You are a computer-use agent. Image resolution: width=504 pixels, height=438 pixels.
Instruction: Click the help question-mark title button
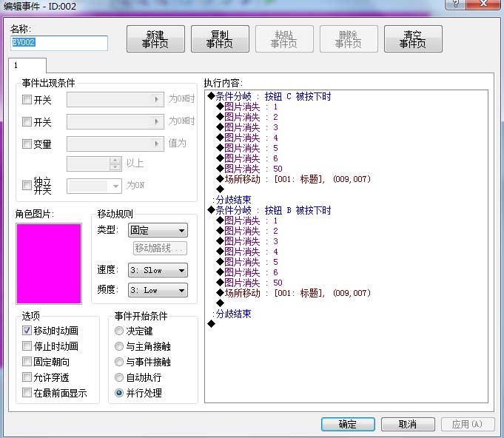coord(455,4)
